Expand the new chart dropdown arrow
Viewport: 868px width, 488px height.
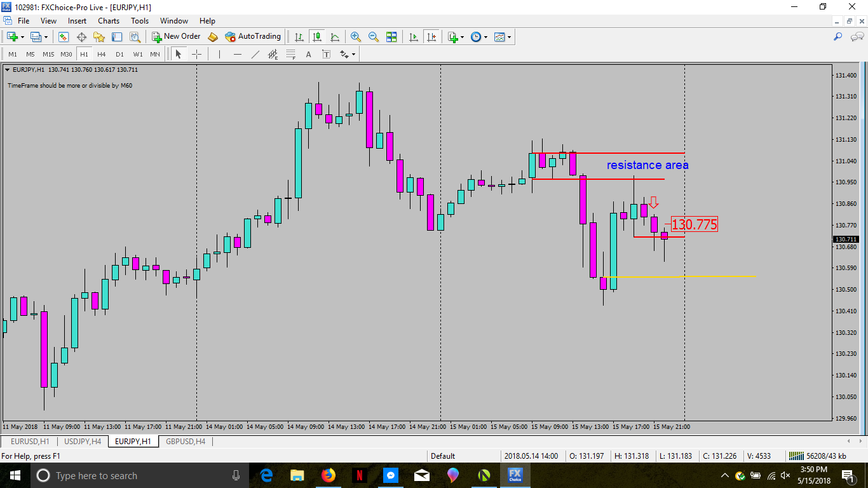pos(23,37)
